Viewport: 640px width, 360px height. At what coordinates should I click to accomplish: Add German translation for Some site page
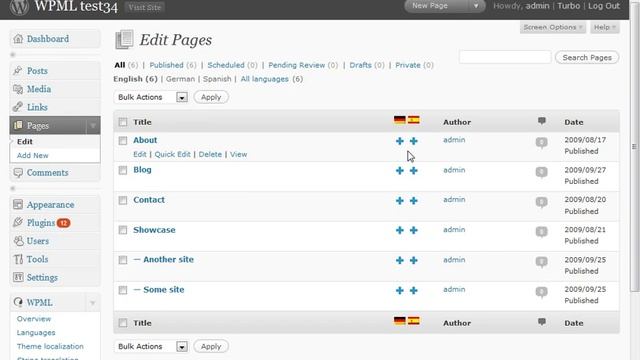point(400,291)
